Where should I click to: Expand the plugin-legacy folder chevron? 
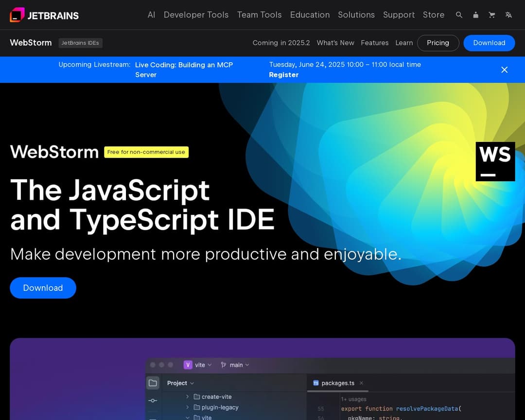188,407
